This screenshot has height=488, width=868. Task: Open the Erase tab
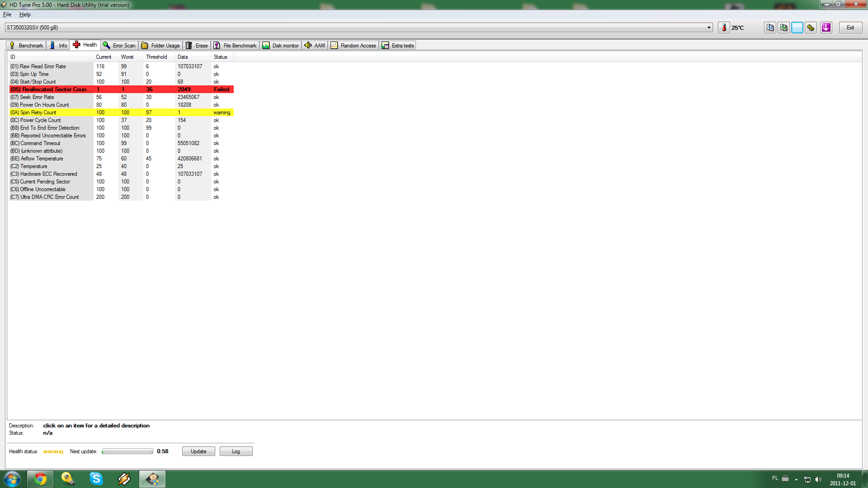click(197, 46)
